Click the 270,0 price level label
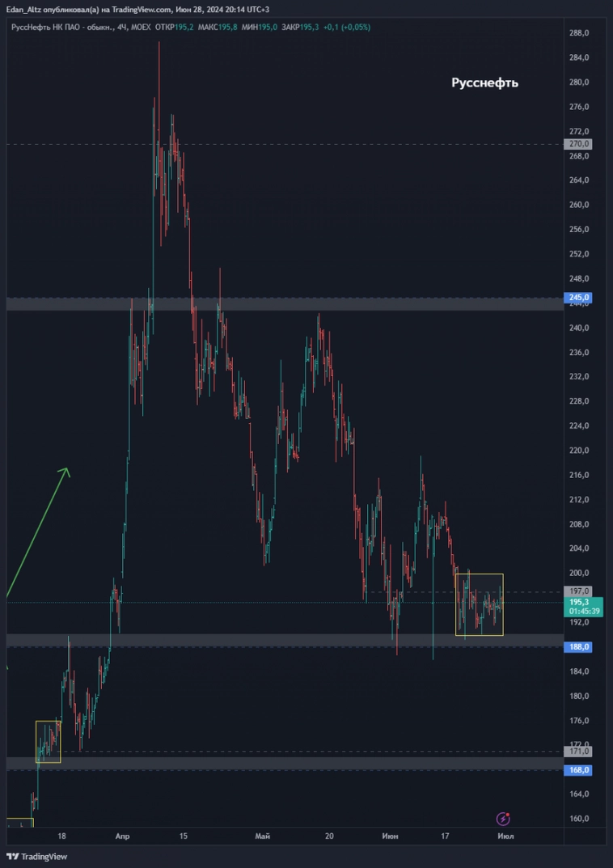The height and width of the screenshot is (868, 613). click(577, 144)
